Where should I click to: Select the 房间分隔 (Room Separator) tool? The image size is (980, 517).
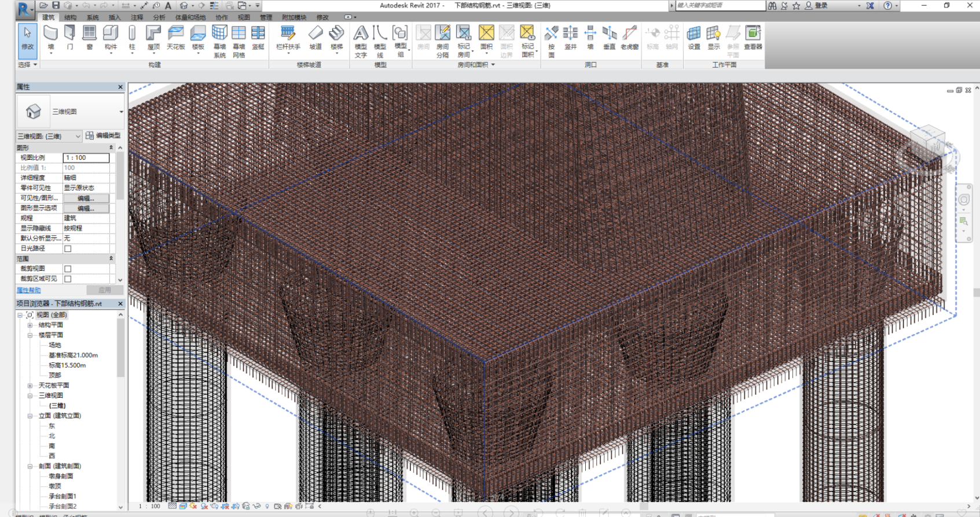pyautogui.click(x=443, y=42)
